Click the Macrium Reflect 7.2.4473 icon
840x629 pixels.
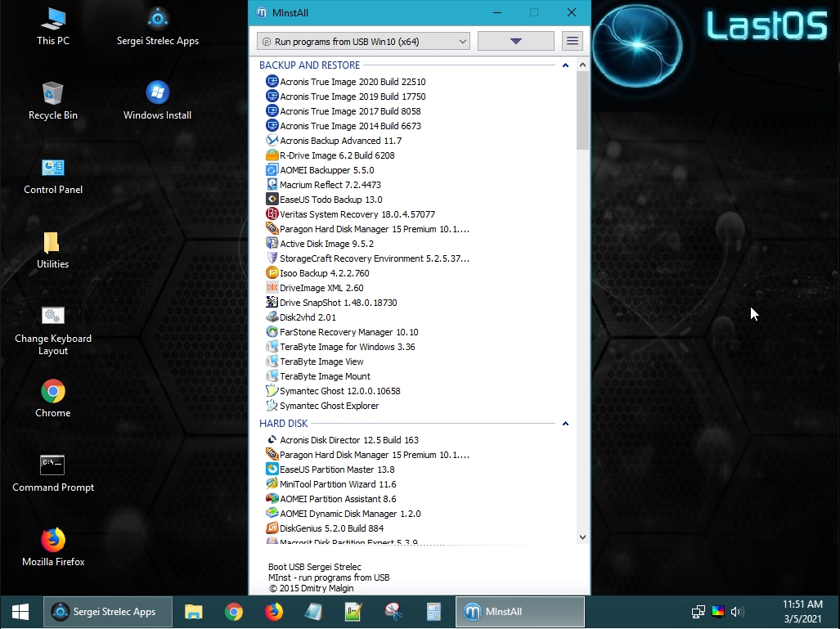pos(272,185)
